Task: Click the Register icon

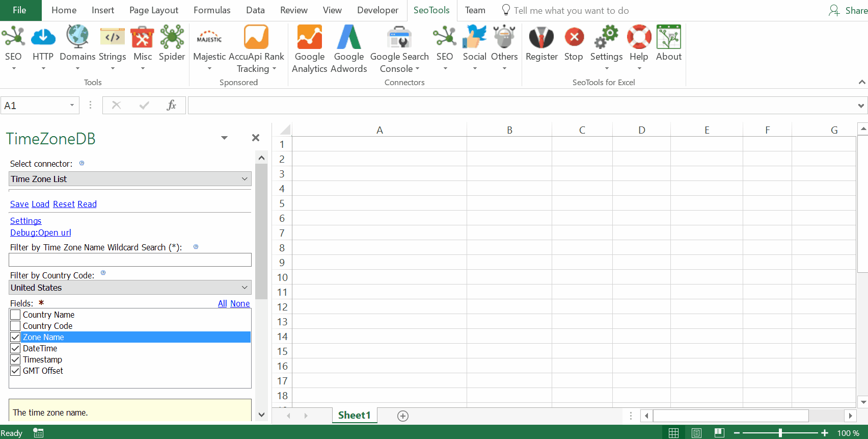Action: click(541, 37)
